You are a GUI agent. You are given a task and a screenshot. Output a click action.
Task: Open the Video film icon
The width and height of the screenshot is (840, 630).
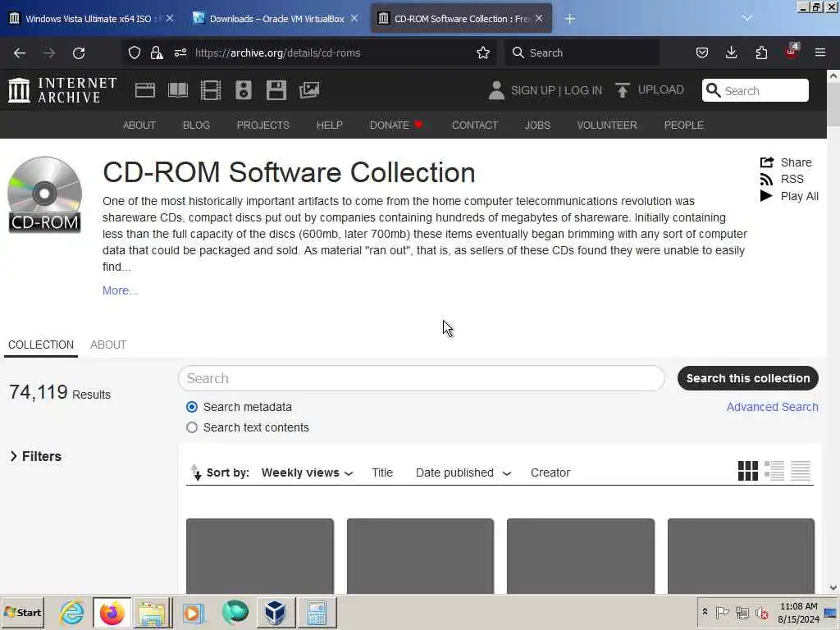tap(211, 90)
